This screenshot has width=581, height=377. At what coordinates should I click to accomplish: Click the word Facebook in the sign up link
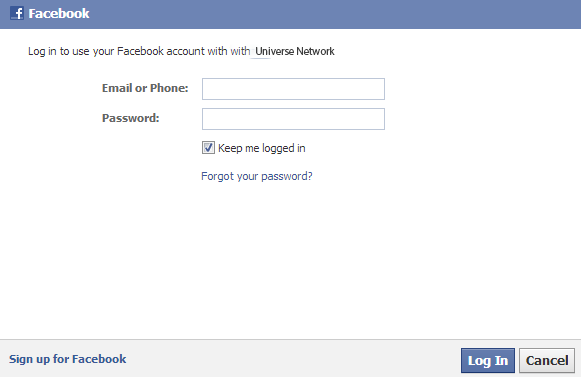(99, 359)
